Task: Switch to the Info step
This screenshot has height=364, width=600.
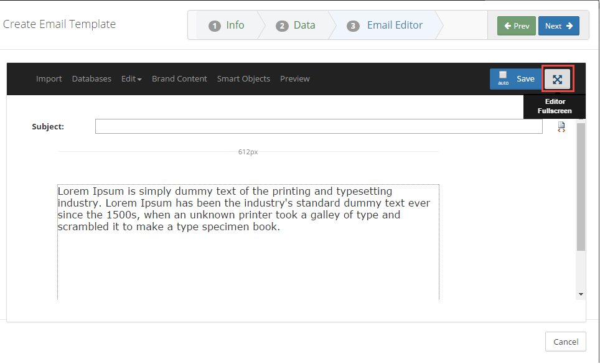Action: click(x=227, y=26)
